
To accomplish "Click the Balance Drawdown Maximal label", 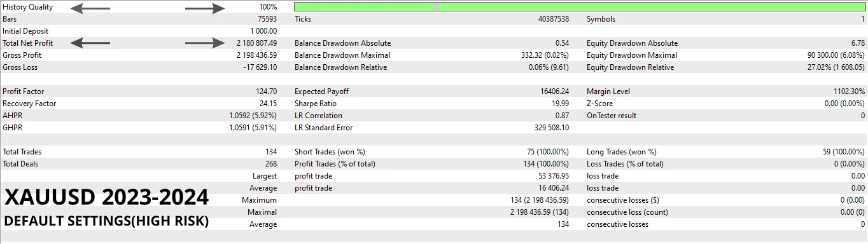I will click(x=342, y=55).
